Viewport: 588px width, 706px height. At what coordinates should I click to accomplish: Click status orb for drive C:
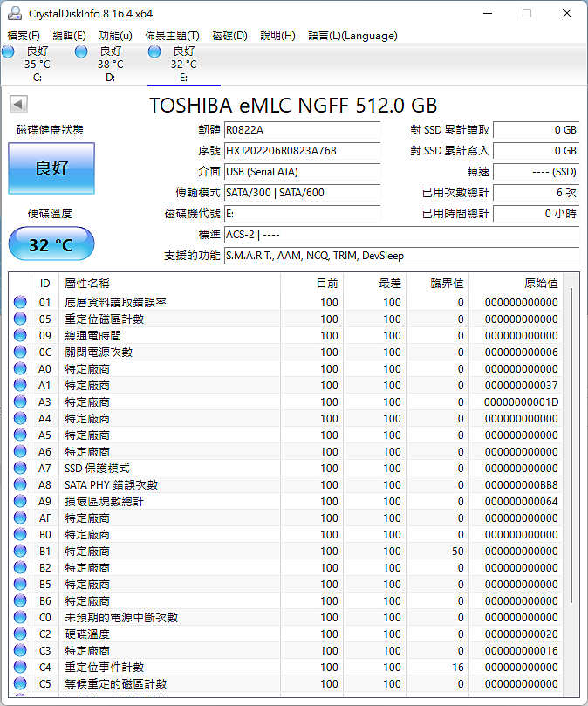point(8,51)
